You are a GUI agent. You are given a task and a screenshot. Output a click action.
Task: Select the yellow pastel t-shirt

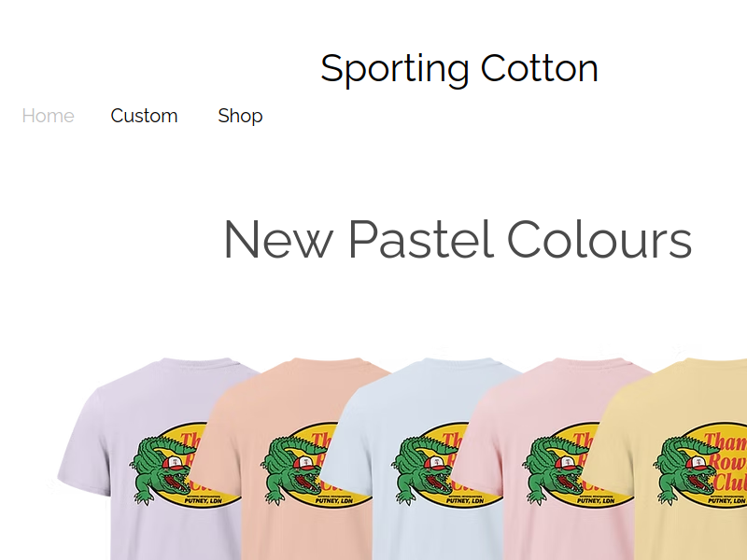coord(667,458)
